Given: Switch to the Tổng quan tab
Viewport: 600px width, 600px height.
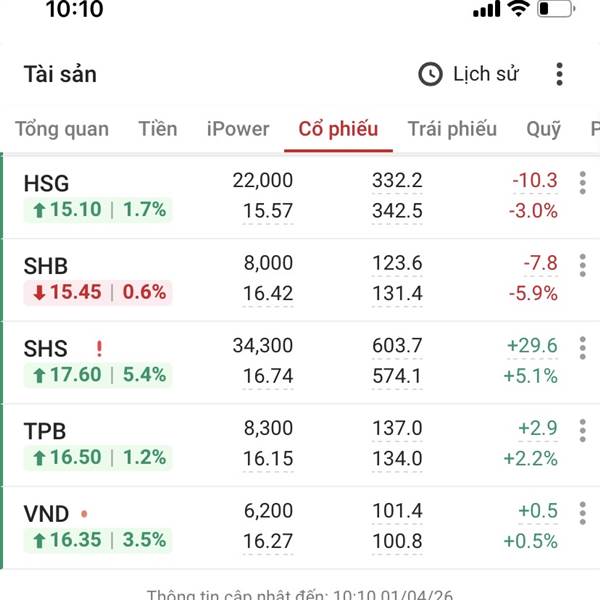Looking at the screenshot, I should coord(62,129).
